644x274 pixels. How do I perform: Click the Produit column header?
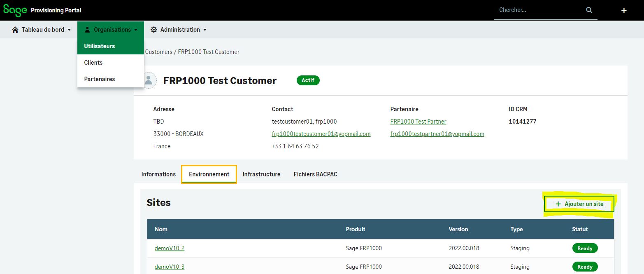point(355,229)
